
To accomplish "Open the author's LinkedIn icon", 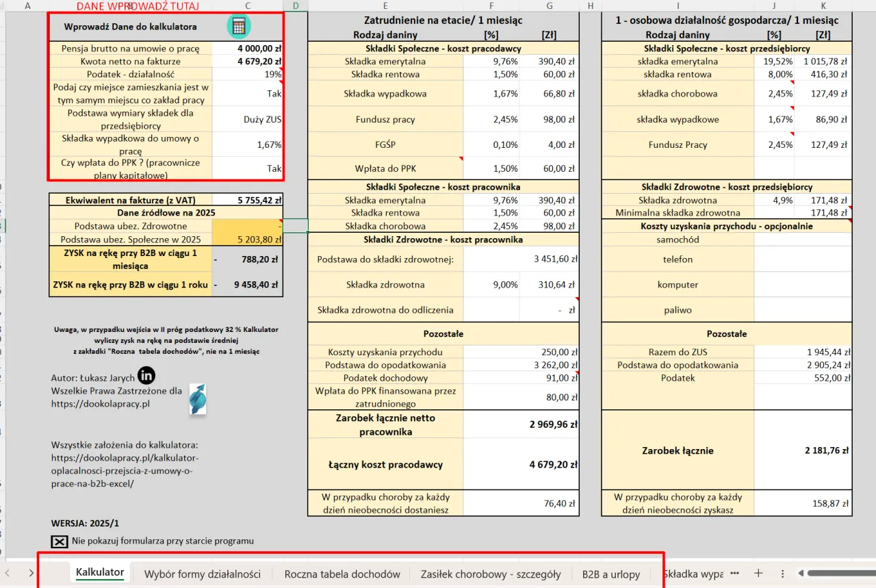I will (146, 375).
